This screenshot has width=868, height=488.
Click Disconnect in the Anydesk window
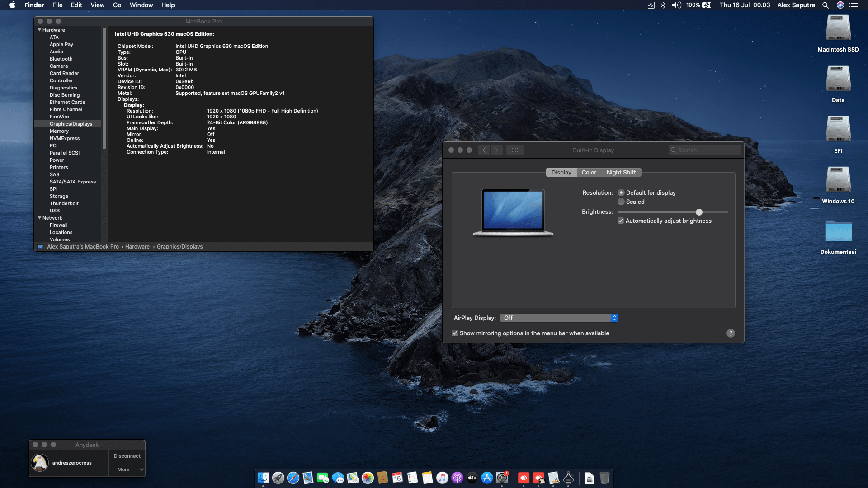127,456
